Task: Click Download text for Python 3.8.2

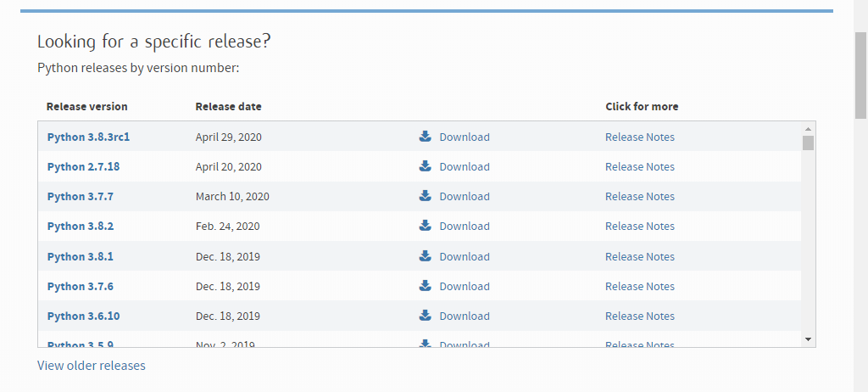Action: coord(465,227)
